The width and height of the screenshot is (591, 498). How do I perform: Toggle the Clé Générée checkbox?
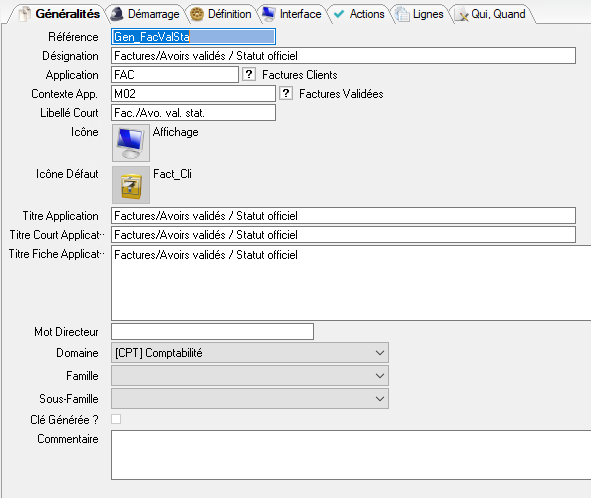pyautogui.click(x=116, y=419)
